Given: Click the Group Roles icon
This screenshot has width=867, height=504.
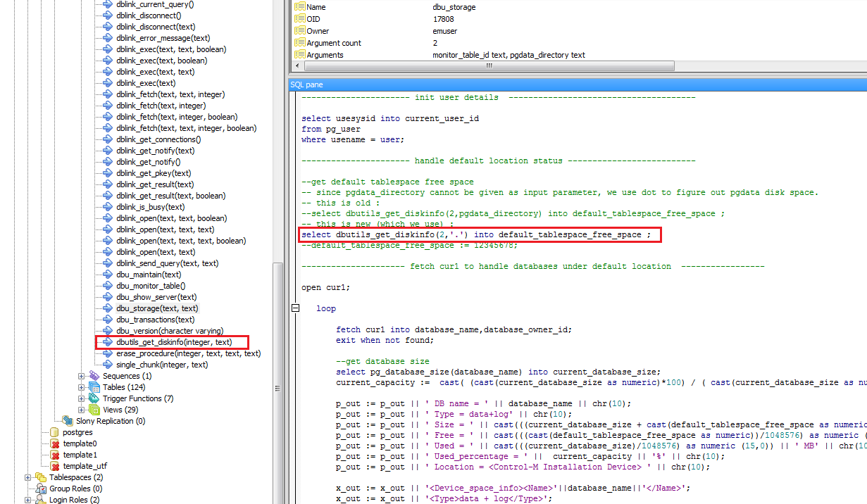Looking at the screenshot, I should 41,489.
